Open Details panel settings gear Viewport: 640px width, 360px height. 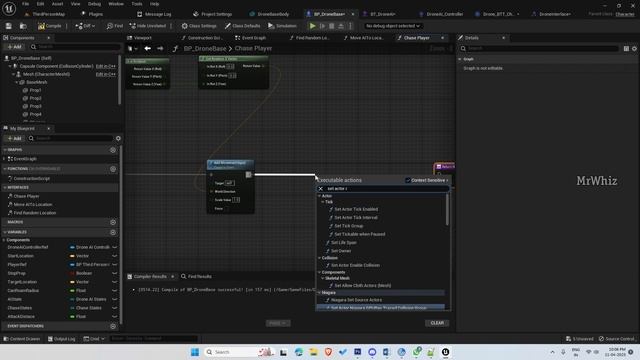(634, 49)
